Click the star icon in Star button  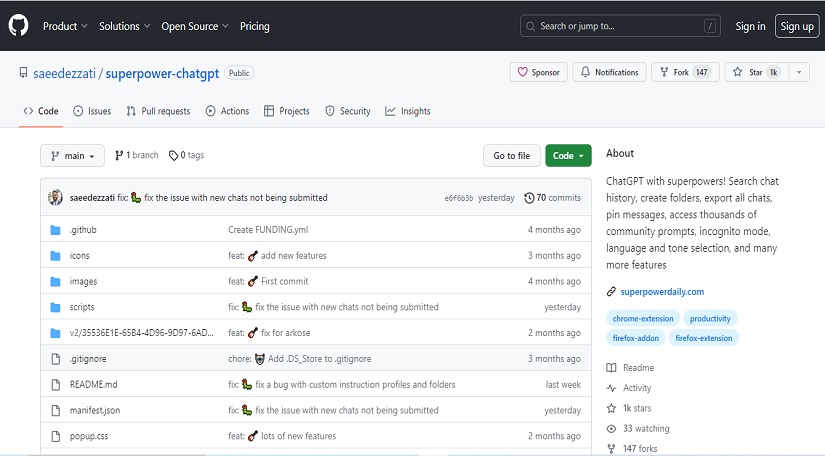pos(738,72)
